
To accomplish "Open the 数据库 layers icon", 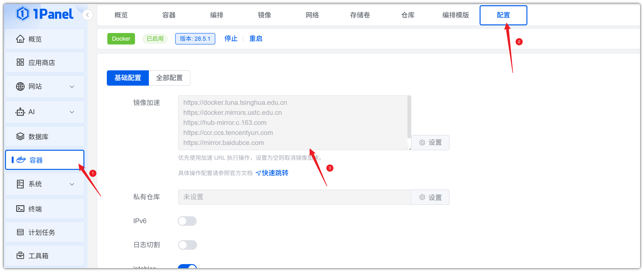I will pos(20,136).
